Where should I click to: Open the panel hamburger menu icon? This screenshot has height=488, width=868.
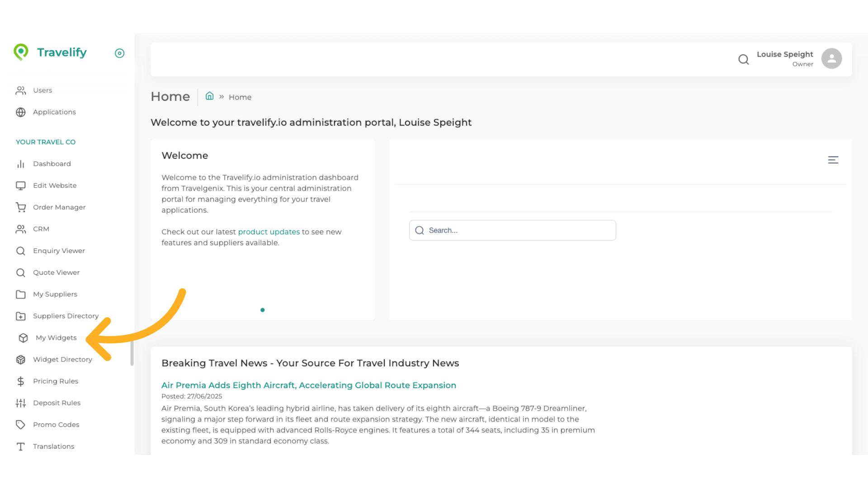coord(833,160)
